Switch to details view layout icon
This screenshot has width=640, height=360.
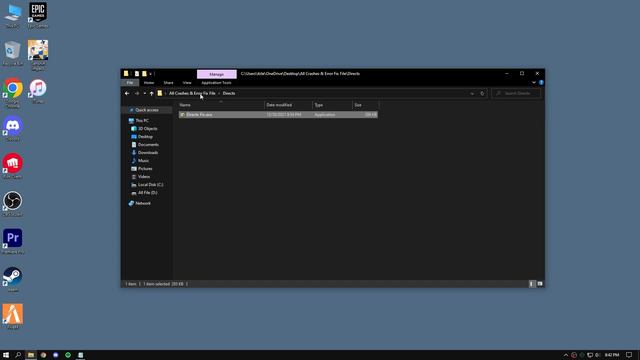pos(531,284)
